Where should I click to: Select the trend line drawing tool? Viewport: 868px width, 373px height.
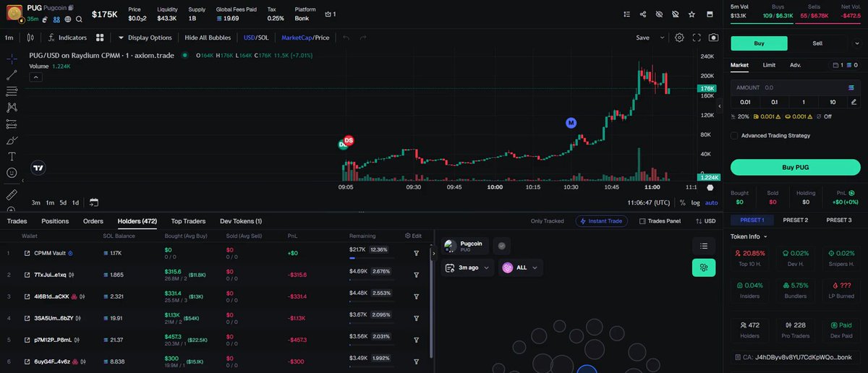pyautogui.click(x=12, y=74)
